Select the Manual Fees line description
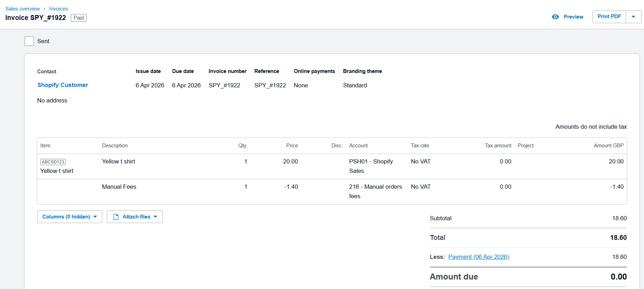The height and width of the screenshot is (289, 644). pyautogui.click(x=119, y=187)
